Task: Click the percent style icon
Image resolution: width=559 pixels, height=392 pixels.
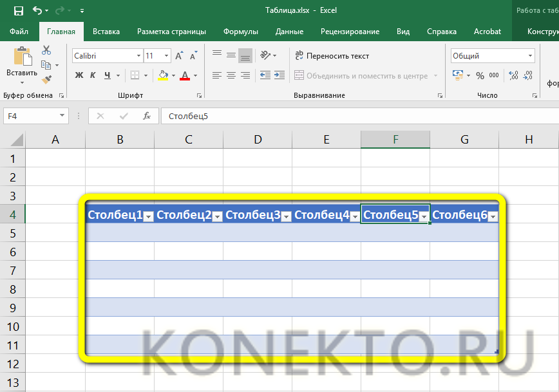Action: point(480,76)
